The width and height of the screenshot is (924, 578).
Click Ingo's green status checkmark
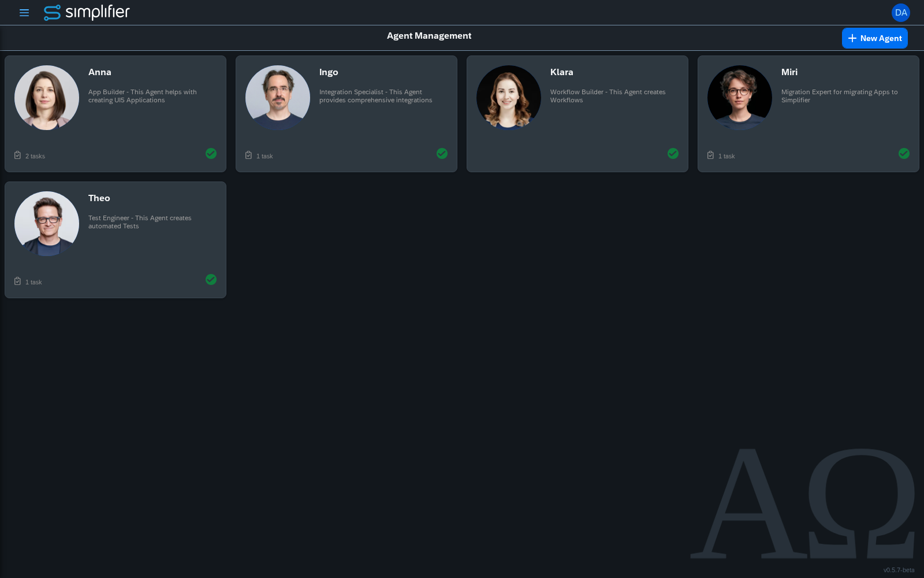coord(442,153)
